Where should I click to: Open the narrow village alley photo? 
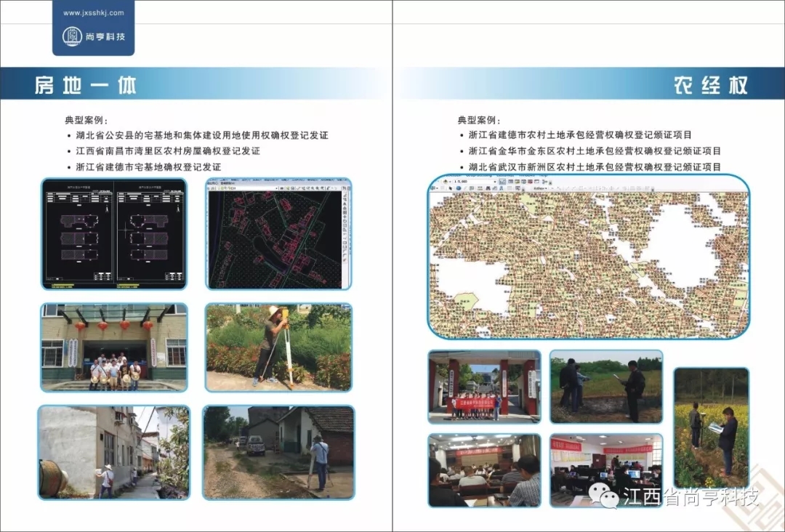tap(114, 452)
